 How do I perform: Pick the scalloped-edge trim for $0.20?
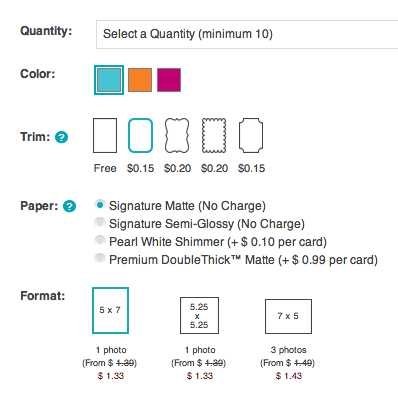click(x=214, y=135)
